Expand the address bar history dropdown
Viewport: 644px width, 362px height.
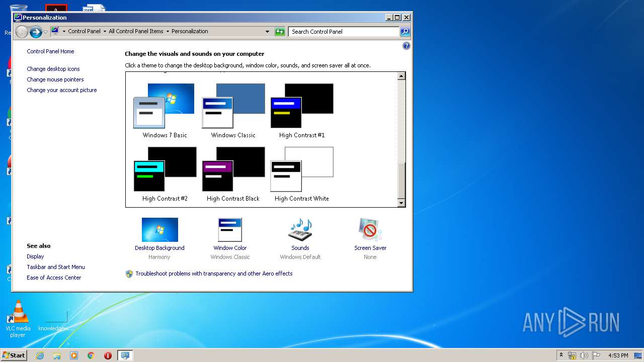pos(267,32)
